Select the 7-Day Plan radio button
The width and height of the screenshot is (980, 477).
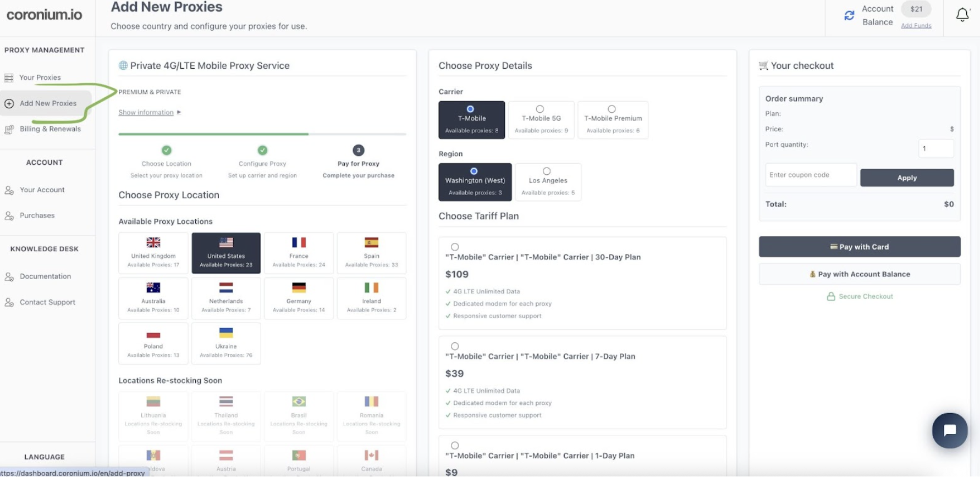(455, 346)
